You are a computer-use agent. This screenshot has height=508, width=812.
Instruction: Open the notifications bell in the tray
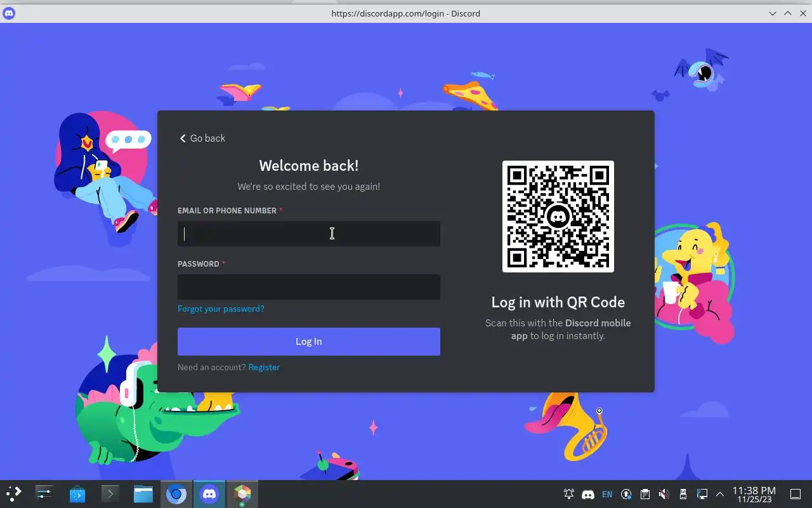569,494
